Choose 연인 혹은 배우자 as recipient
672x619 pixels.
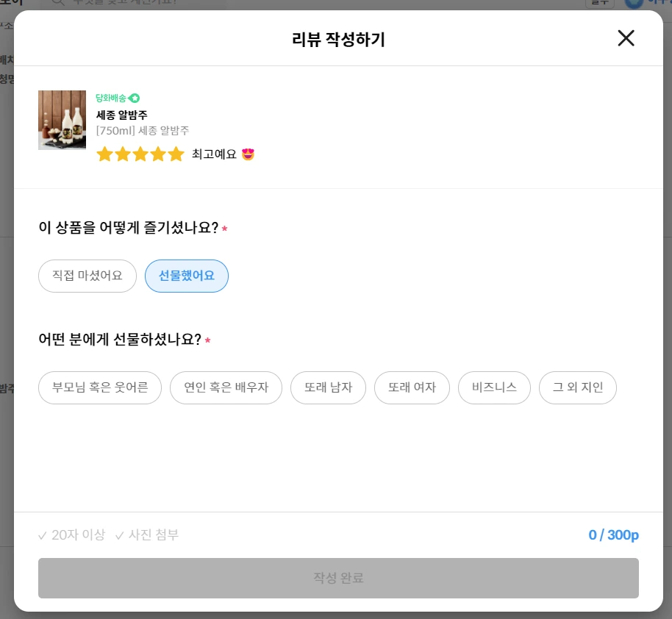[x=226, y=387]
